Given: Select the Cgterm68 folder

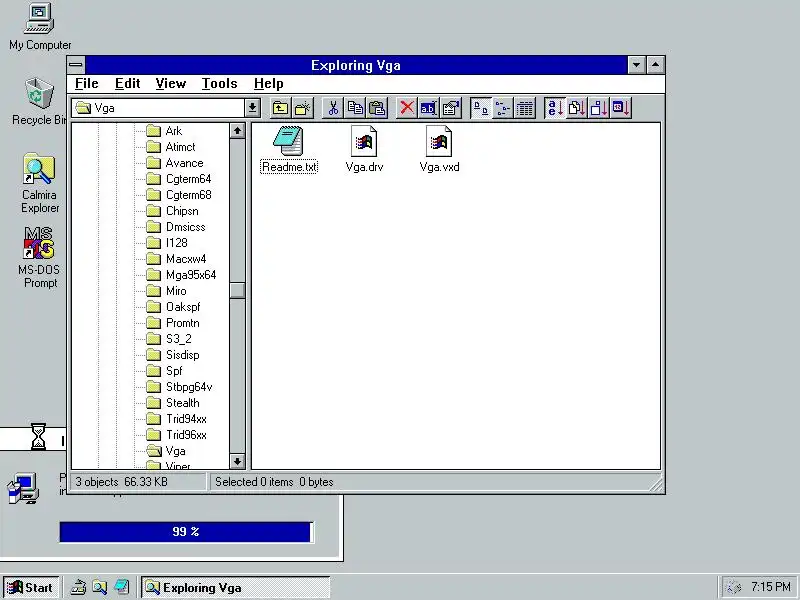Looking at the screenshot, I should coord(179,195).
